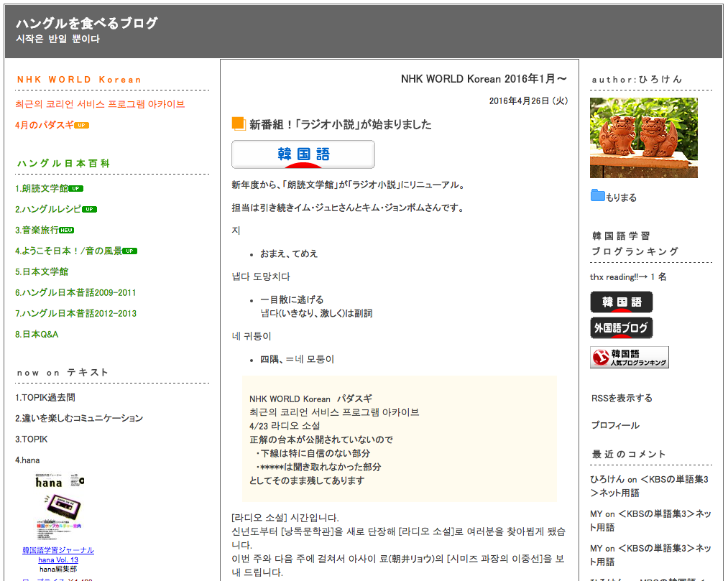Click the note 냅다(いきなり、激しく)は副詞
The height and width of the screenshot is (581, 728).
316,314
